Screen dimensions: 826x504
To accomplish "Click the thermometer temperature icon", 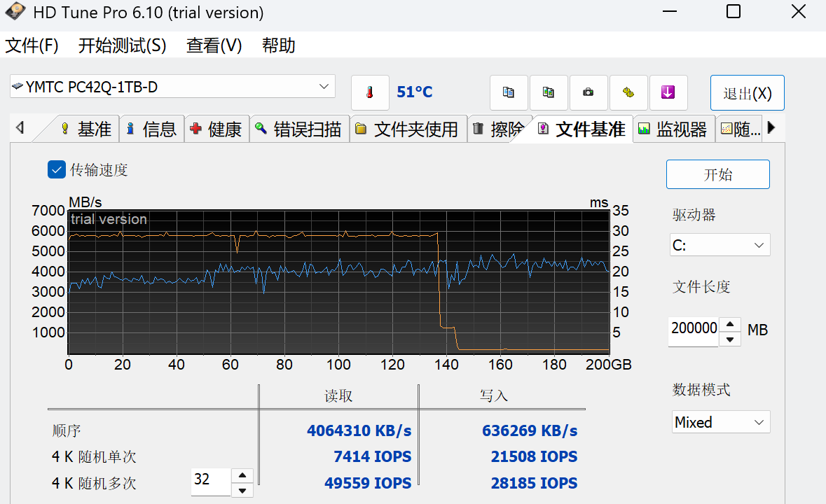I will [370, 92].
